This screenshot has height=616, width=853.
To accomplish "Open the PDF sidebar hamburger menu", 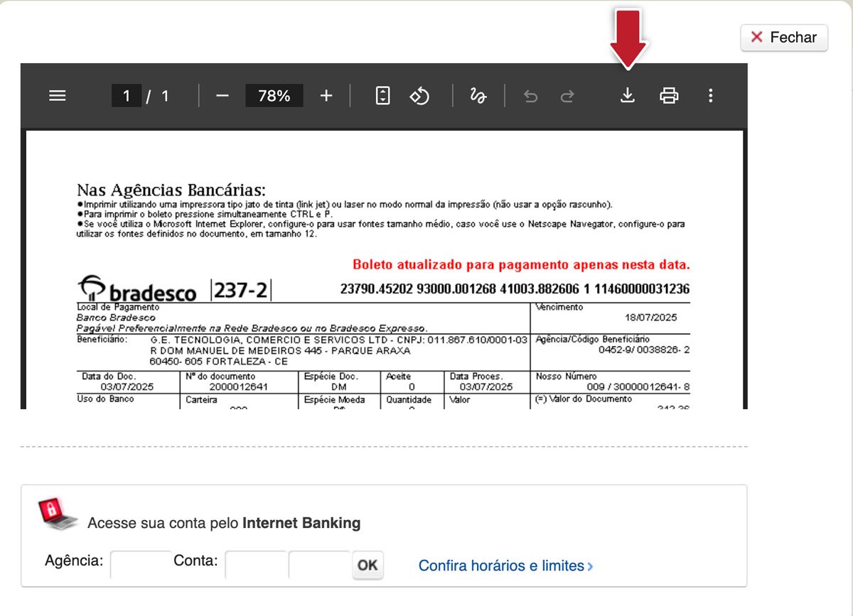I will (x=57, y=95).
